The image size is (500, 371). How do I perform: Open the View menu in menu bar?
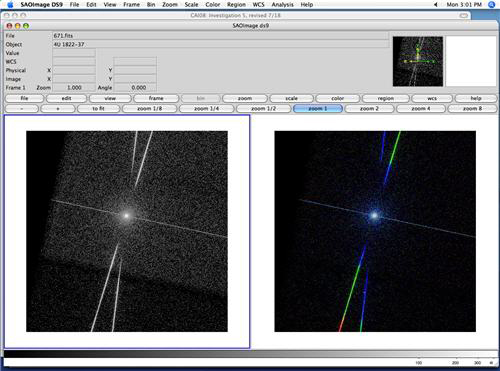(110, 5)
